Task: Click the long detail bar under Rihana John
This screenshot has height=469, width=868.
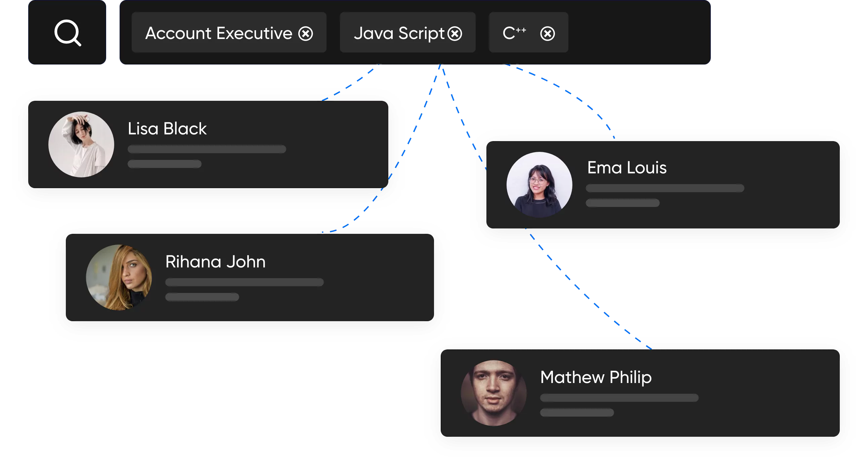Action: pos(244,282)
